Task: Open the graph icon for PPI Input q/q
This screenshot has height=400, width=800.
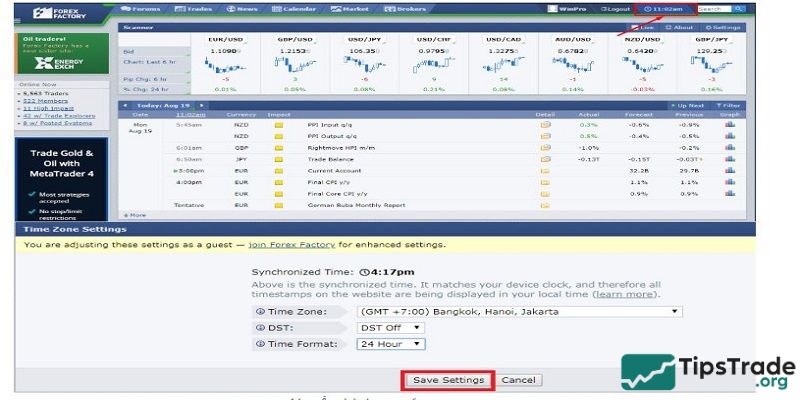Action: (729, 125)
